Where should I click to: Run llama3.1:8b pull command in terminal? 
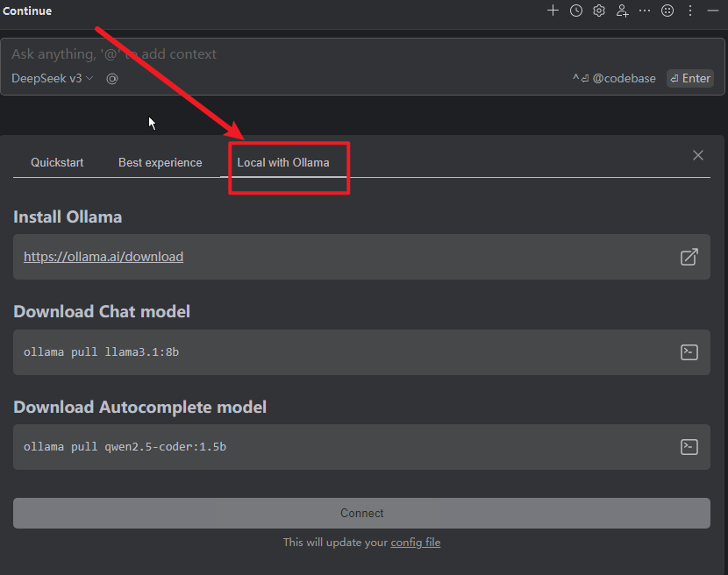point(689,352)
